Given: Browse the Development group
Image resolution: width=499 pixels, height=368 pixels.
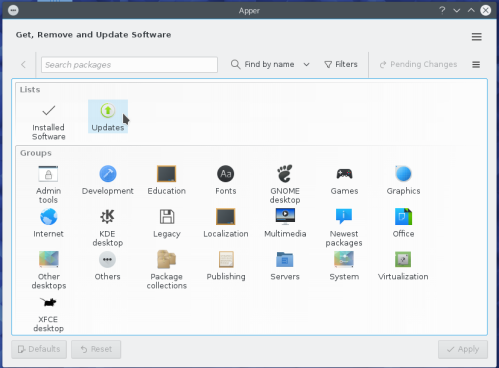Looking at the screenshot, I should pyautogui.click(x=108, y=180).
